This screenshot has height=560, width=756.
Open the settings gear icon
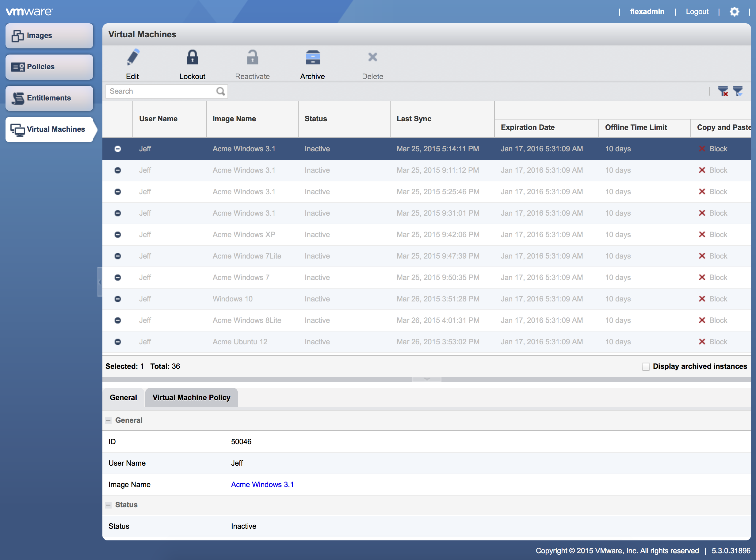click(734, 12)
